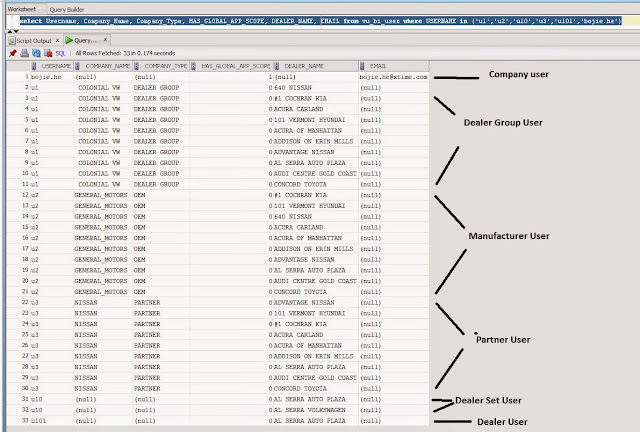The width and height of the screenshot is (640, 432).
Task: Select 'u2' username cell in row 14
Action: click(x=52, y=216)
